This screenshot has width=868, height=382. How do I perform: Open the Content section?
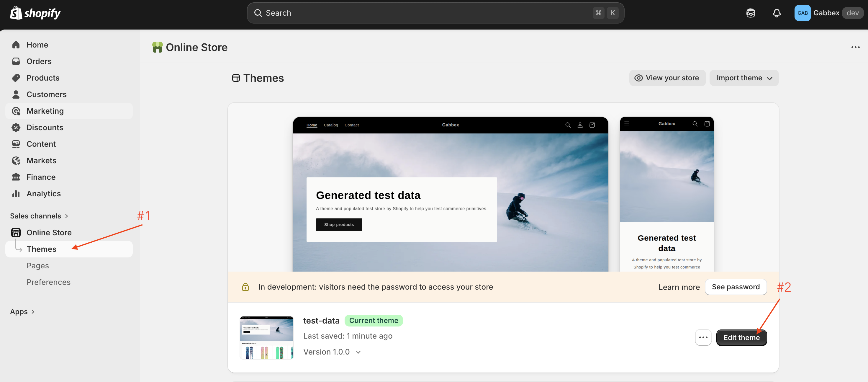41,144
